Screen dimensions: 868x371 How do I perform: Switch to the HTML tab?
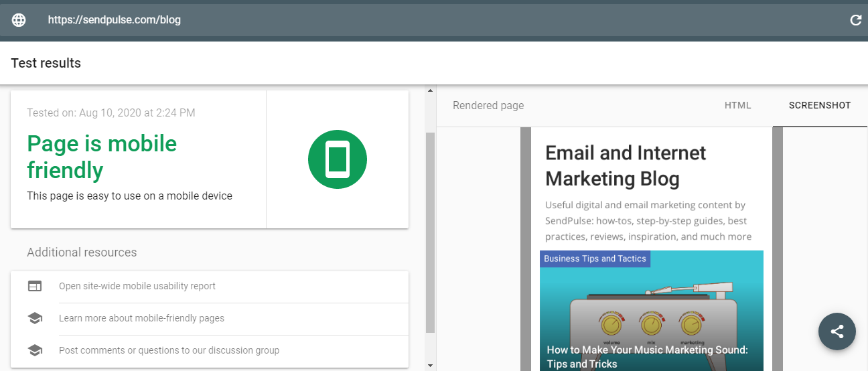737,105
